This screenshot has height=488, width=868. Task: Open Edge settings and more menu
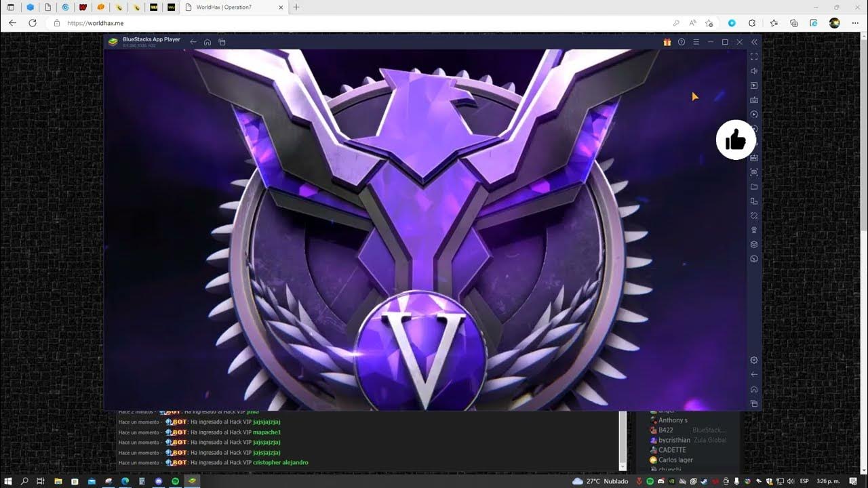pyautogui.click(x=855, y=23)
